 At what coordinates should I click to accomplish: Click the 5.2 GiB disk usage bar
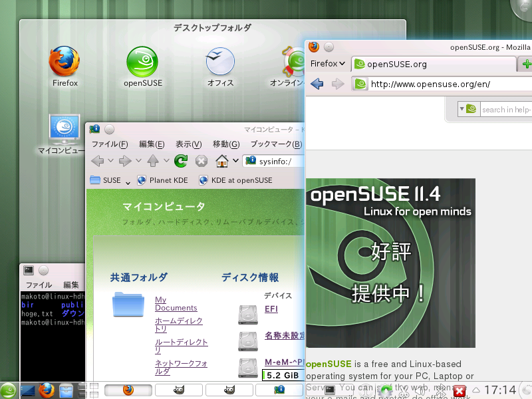point(283,375)
